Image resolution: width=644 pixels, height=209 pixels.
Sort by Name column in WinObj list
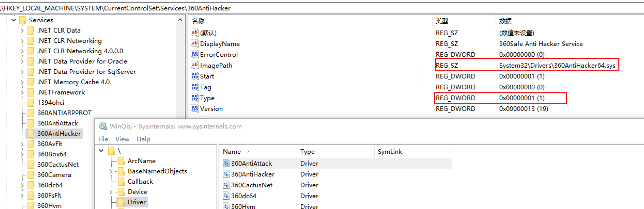pyautogui.click(x=258, y=151)
